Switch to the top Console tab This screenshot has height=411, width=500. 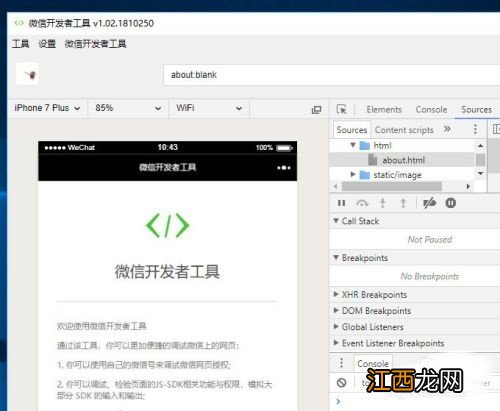[x=431, y=109]
